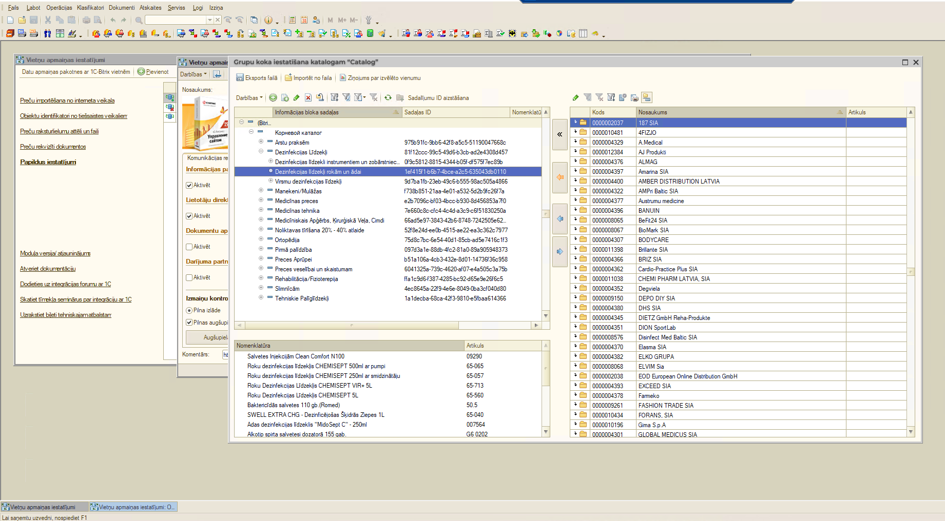Screen dimensions: 945x521
Task: Collapse Dezinfekcijas līdzekļi tree node
Action: tap(261, 152)
